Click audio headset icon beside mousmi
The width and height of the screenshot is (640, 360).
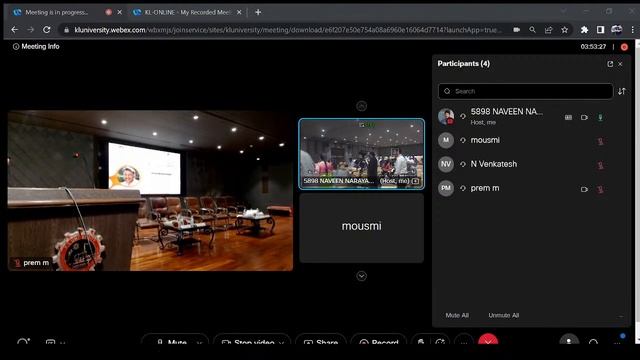[463, 140]
